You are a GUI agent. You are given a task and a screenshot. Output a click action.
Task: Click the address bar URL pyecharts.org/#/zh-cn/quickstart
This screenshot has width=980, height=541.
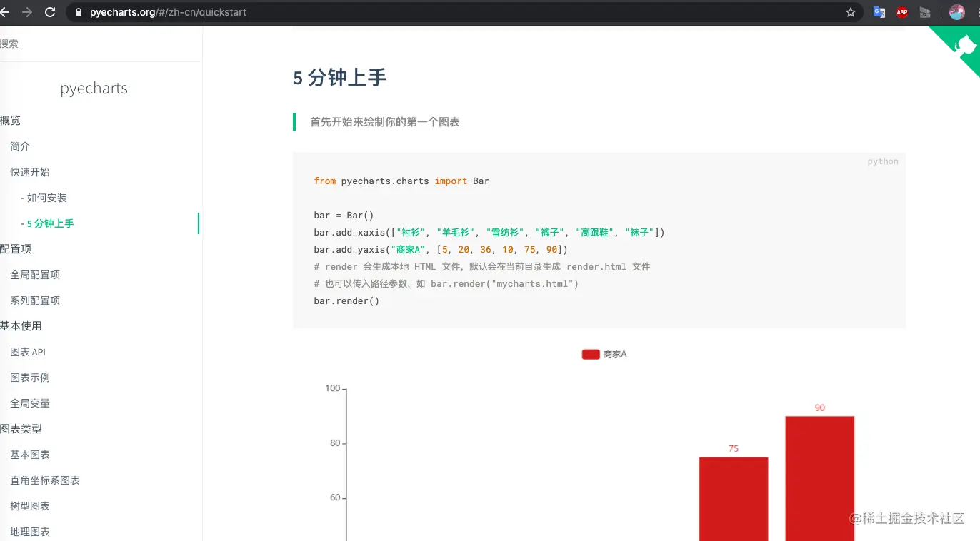click(168, 12)
